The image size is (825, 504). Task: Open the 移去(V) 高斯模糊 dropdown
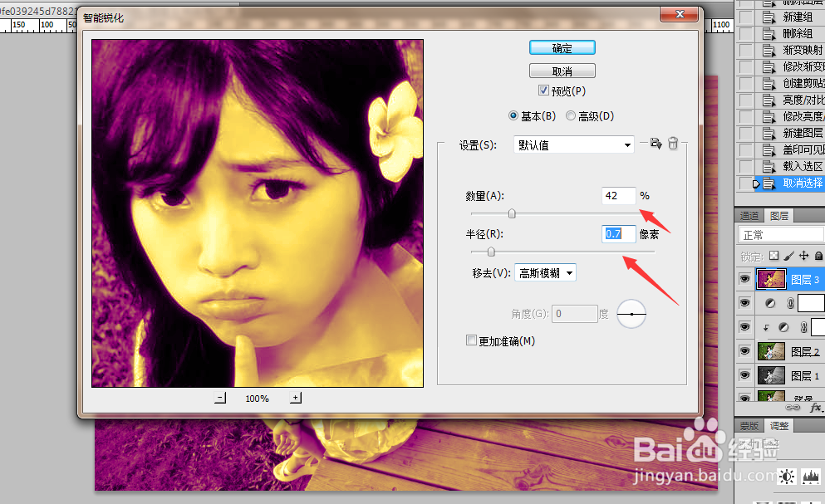545,273
